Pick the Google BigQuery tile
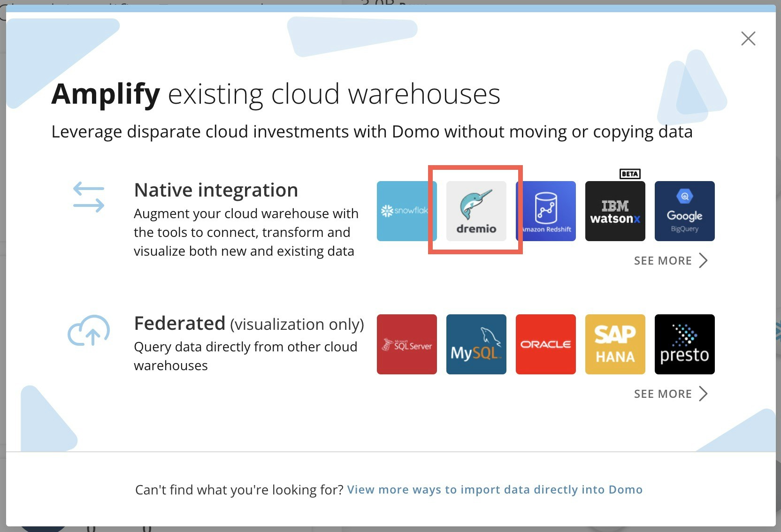This screenshot has width=781, height=532. coord(684,211)
